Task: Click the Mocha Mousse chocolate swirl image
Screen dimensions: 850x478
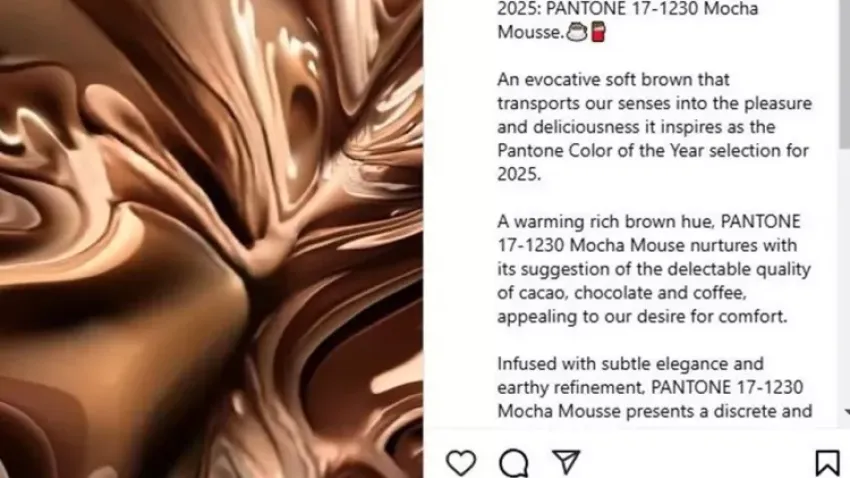Action: 211,239
